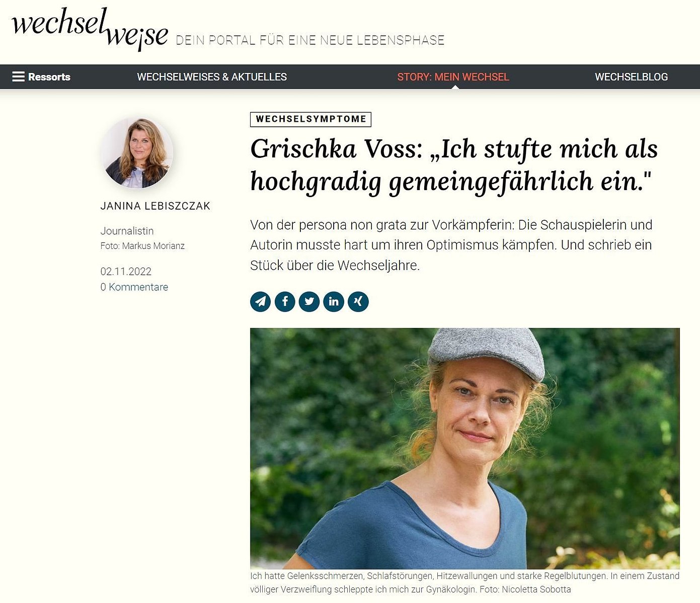The height and width of the screenshot is (603, 700).
Task: Share the article via Telegram icon
Action: coord(260,301)
